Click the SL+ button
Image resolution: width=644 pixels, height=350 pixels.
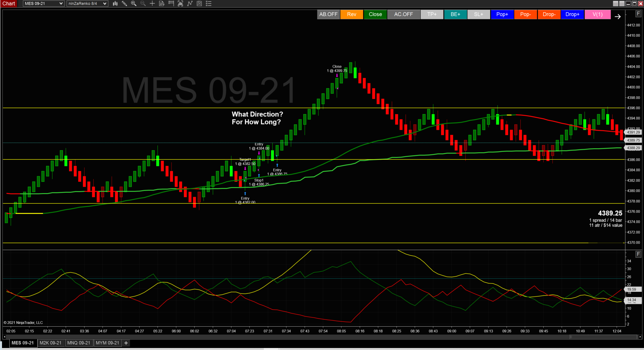[x=479, y=14]
